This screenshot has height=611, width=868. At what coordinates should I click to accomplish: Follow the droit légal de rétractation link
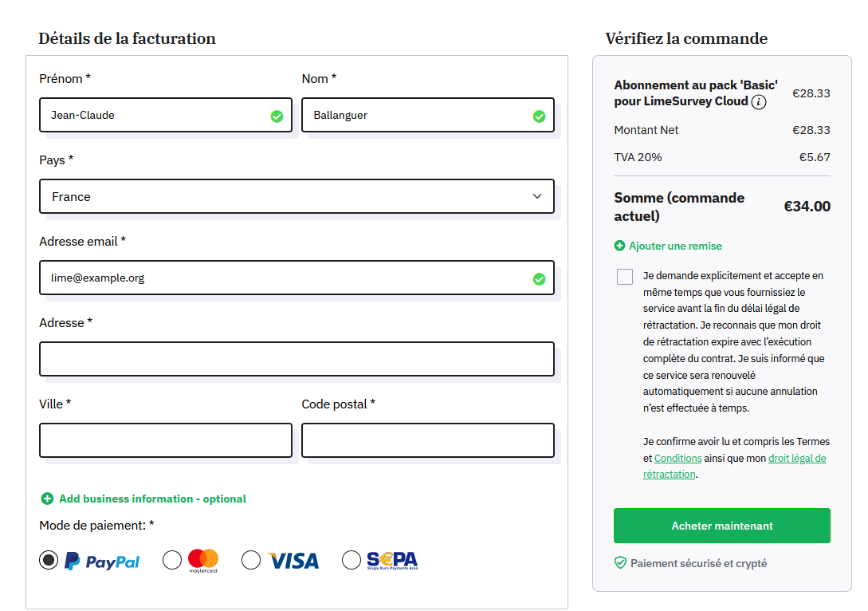click(796, 459)
